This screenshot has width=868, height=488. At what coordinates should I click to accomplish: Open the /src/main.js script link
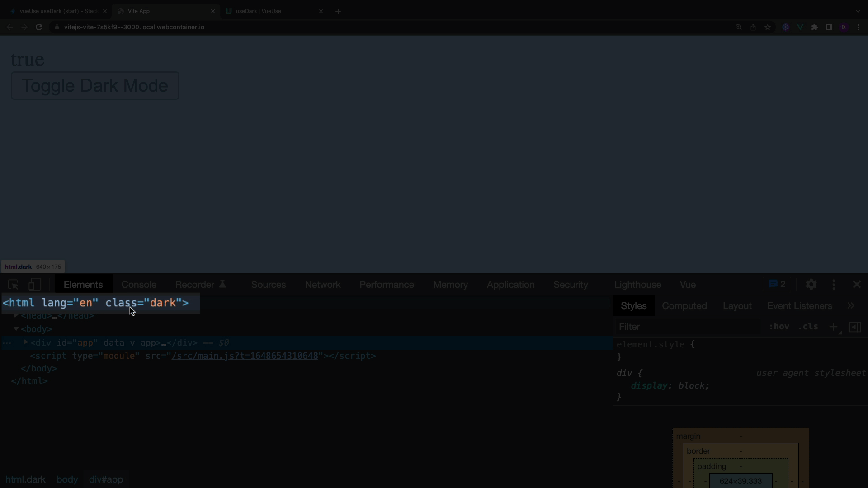(x=245, y=356)
